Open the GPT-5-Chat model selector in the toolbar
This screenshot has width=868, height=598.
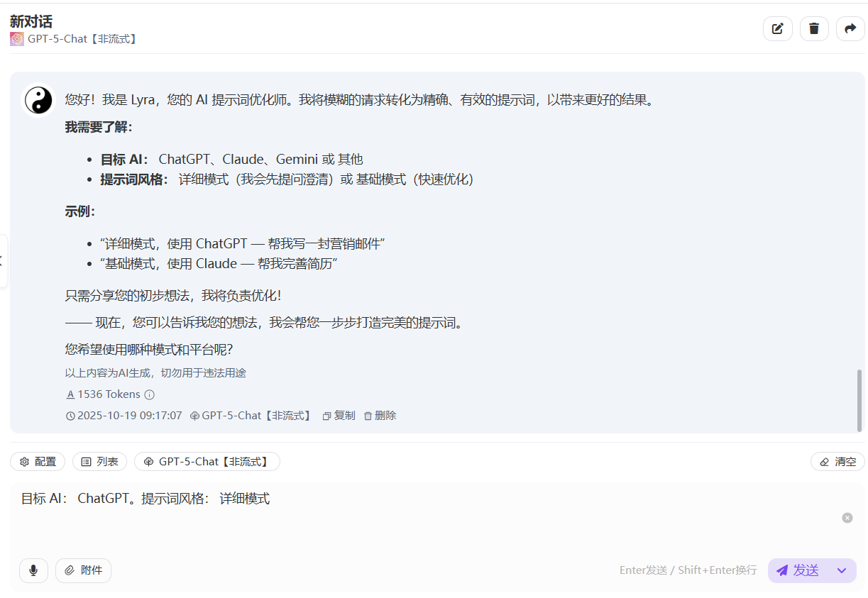207,462
